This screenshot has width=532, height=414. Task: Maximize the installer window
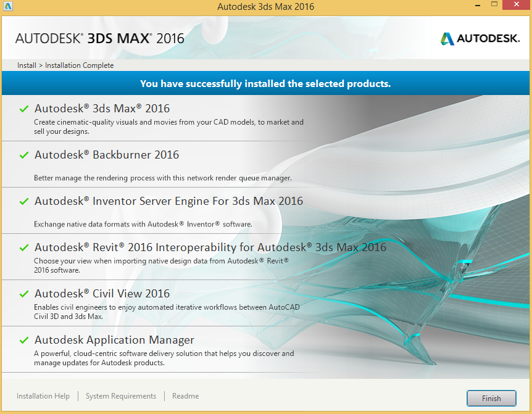click(494, 4)
